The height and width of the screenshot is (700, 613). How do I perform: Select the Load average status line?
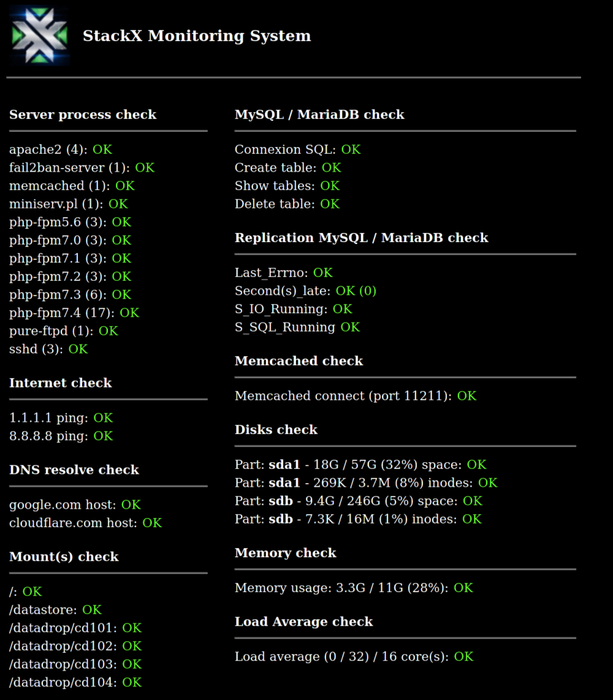point(354,657)
